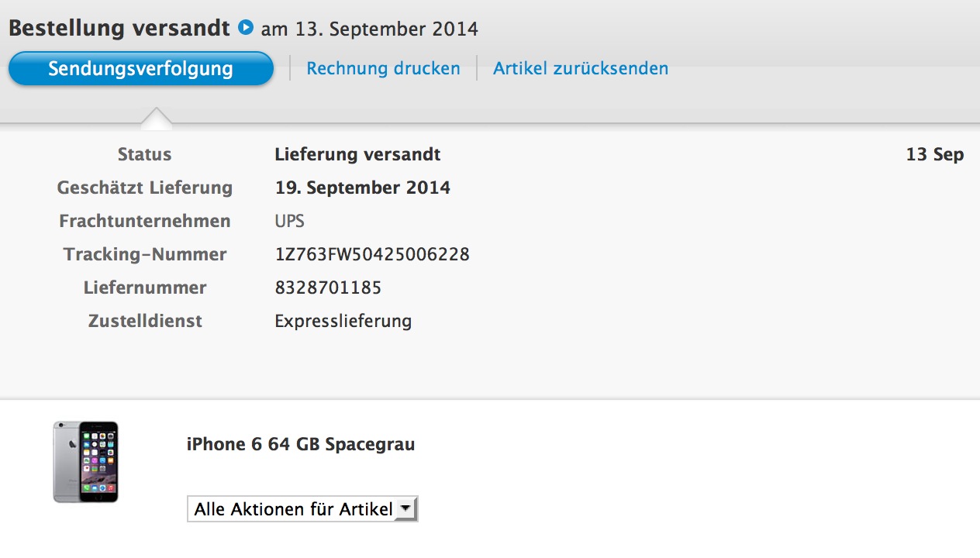This screenshot has height=558, width=980.
Task: Click the blue arrow icon beside Bestellung versandt
Action: tap(246, 28)
